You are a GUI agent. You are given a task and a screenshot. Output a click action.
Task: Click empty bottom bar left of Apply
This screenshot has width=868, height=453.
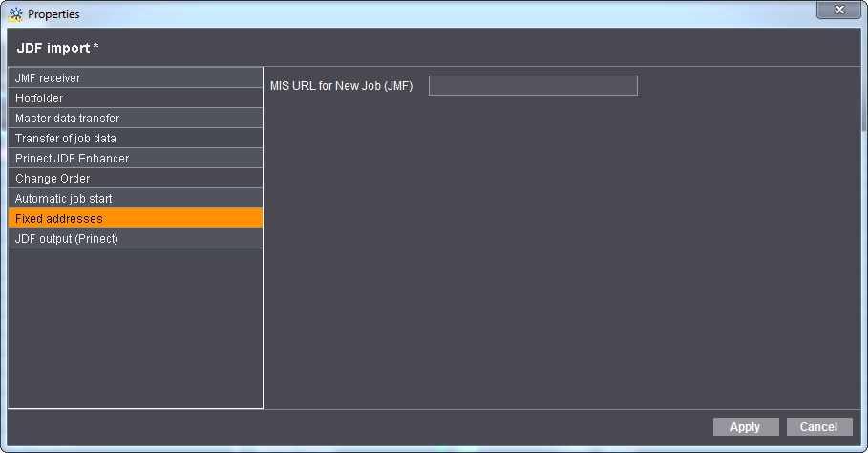pyautogui.click(x=363, y=427)
